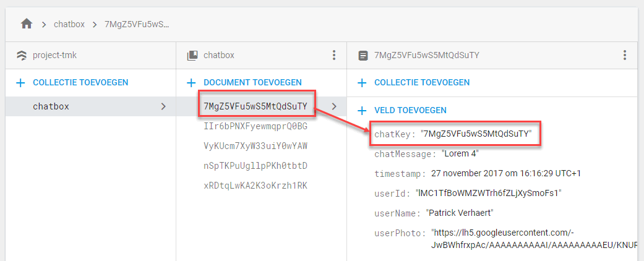The height and width of the screenshot is (261, 644).
Task: Click the project-tmk database icon
Action: pos(22,56)
